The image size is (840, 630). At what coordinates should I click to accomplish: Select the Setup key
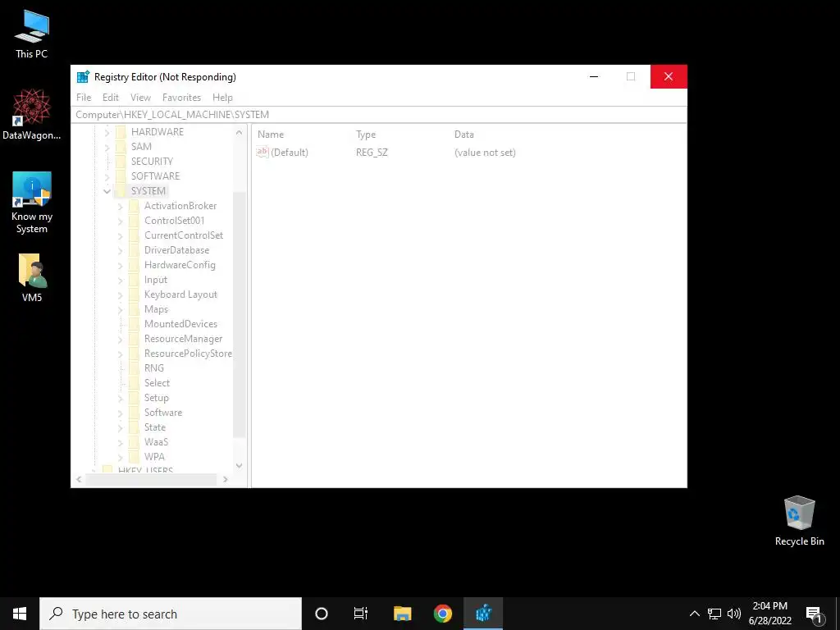157,398
